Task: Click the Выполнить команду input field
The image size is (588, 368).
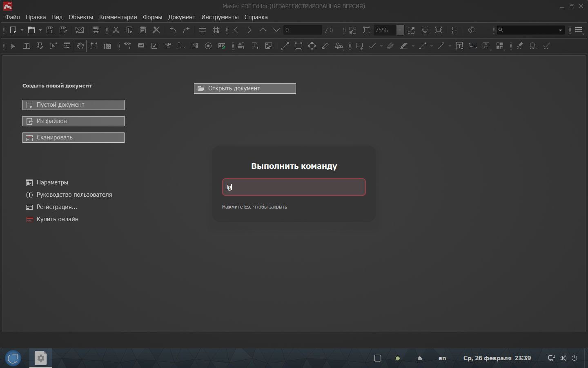Action: [x=294, y=187]
